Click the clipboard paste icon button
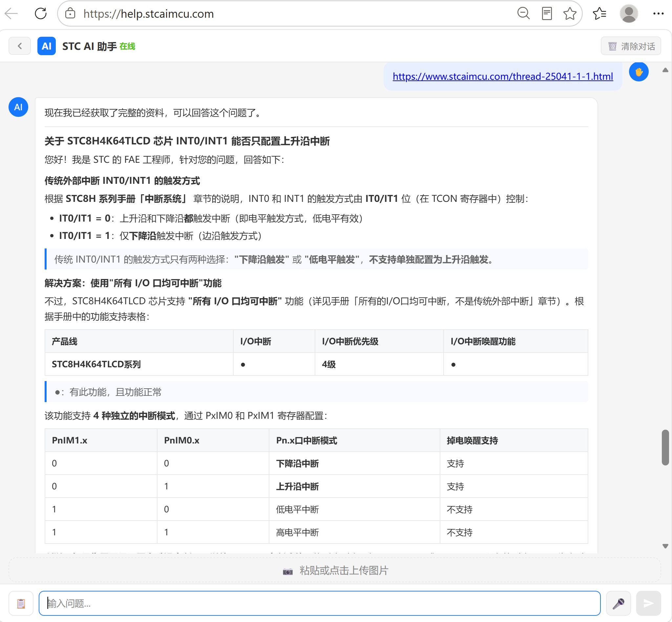Image resolution: width=672 pixels, height=622 pixels. tap(21, 603)
